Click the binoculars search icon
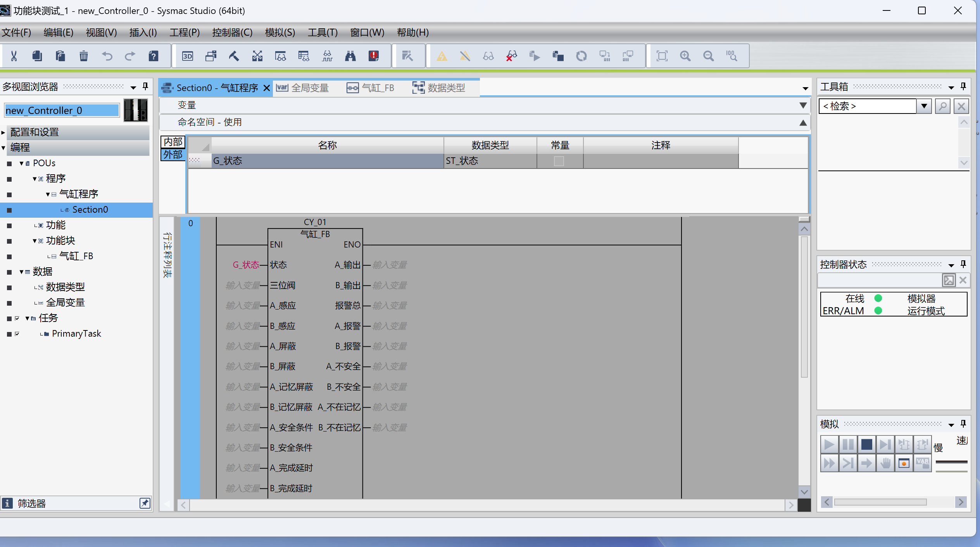 point(350,56)
